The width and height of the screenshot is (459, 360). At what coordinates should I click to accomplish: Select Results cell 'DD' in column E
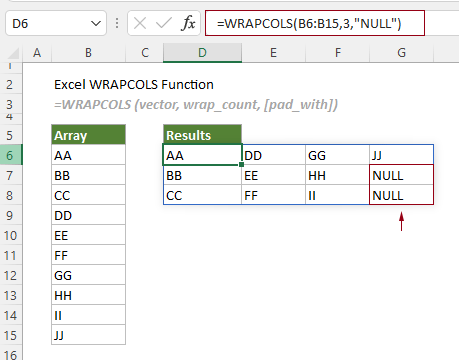[273, 155]
